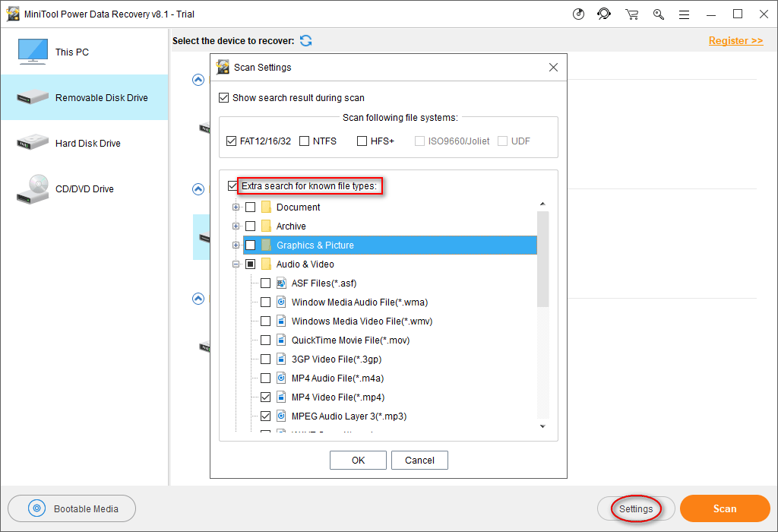Collapse the Audio & Video tree node
Viewport: 778px width, 532px height.
point(236,264)
